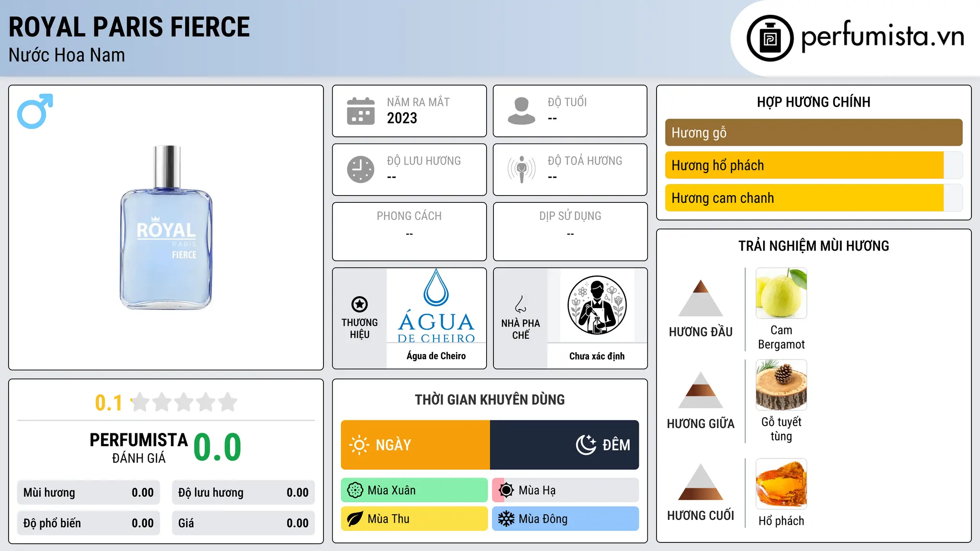Click the star badge icon above Thương hiệu
This screenshot has width=980, height=551.
(359, 304)
